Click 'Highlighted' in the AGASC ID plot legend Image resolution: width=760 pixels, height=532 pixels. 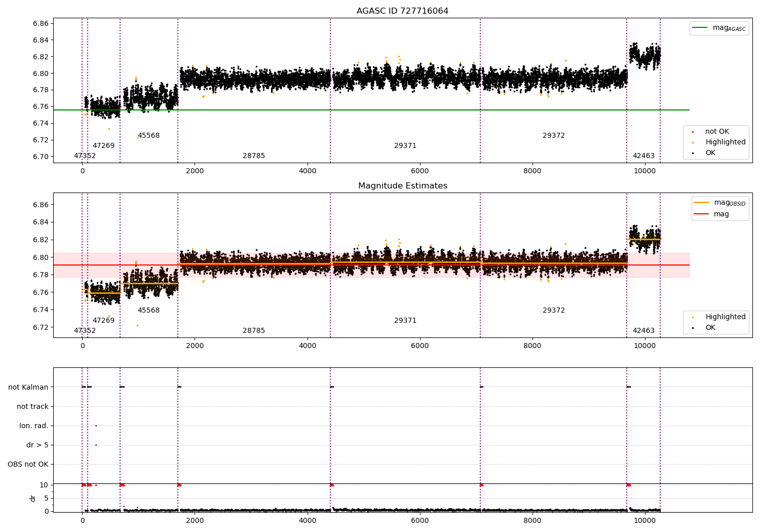(726, 142)
